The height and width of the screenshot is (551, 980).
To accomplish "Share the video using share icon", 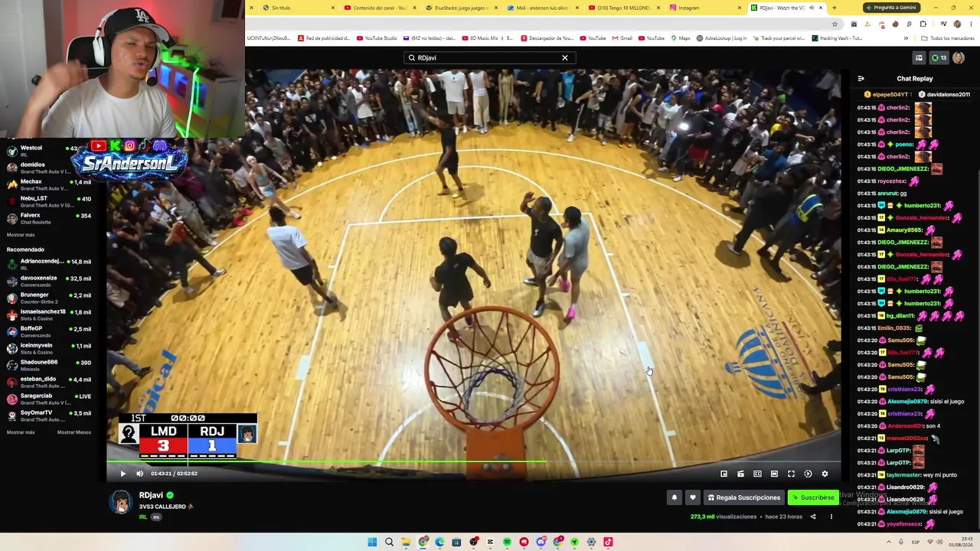I will pos(813,517).
